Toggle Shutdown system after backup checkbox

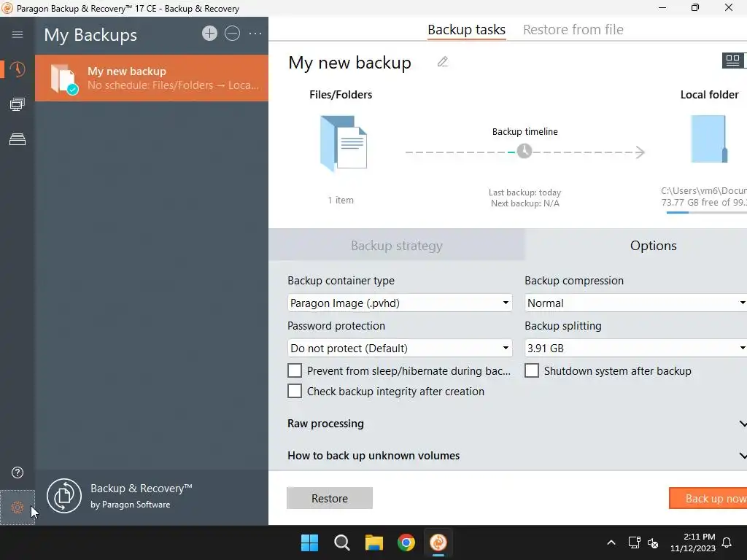532,370
